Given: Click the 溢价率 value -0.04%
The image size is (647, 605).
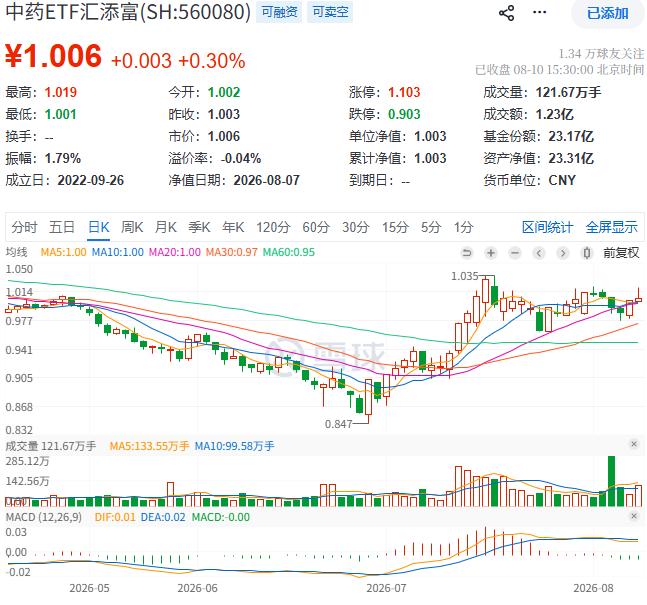Looking at the screenshot, I should (x=241, y=158).
